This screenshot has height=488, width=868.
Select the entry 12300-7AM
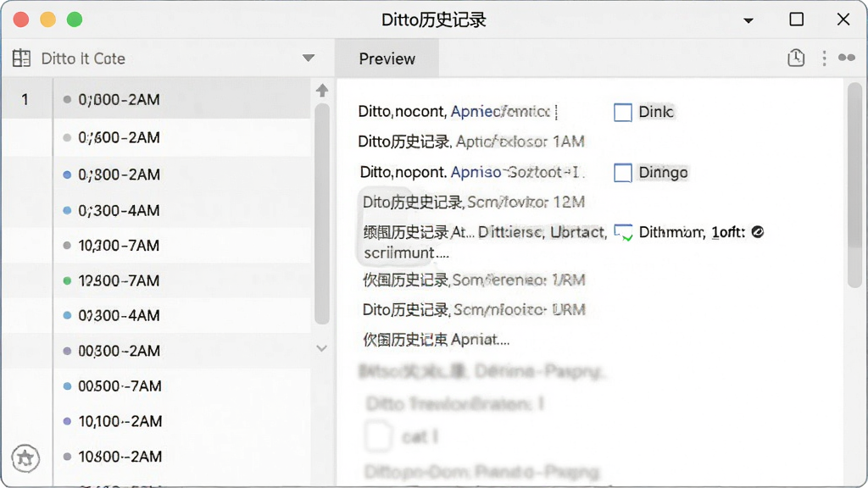point(181,280)
